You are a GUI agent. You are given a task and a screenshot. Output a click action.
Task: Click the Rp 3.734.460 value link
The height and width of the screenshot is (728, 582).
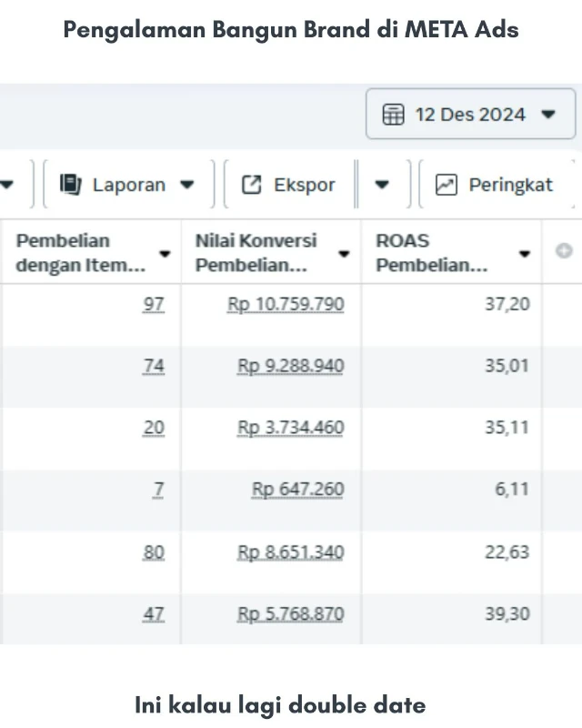(291, 428)
